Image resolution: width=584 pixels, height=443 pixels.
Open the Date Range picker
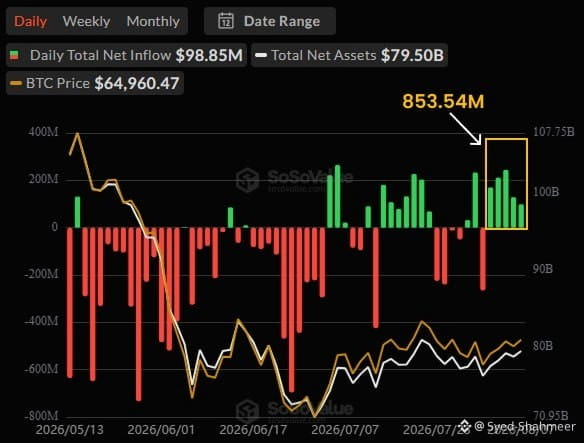pos(270,21)
